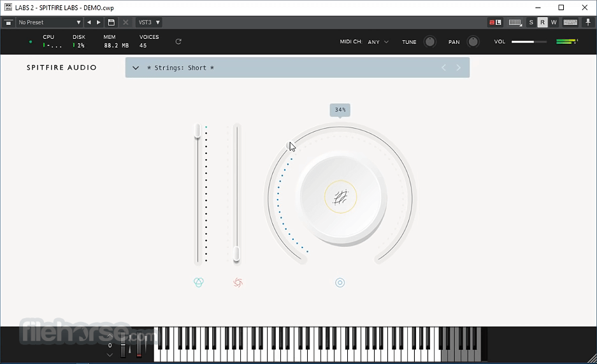Open the plugin window menu icon

pyautogui.click(x=8, y=22)
